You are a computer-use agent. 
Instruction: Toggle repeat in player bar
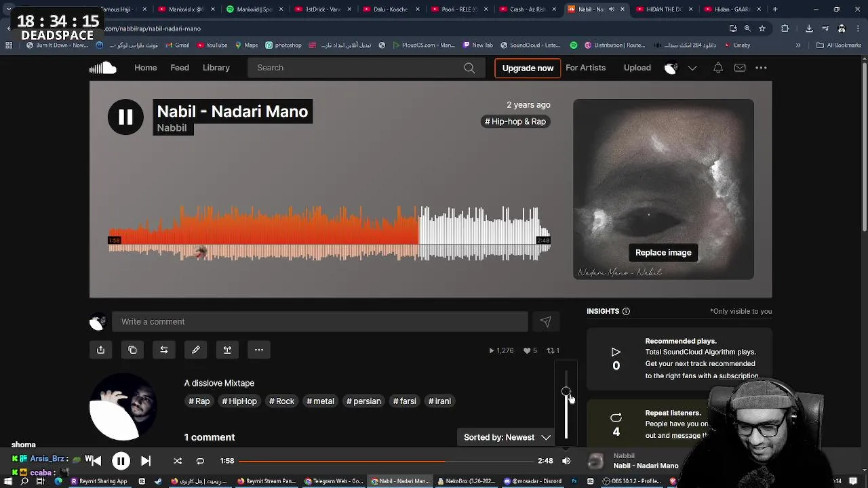[x=200, y=461]
